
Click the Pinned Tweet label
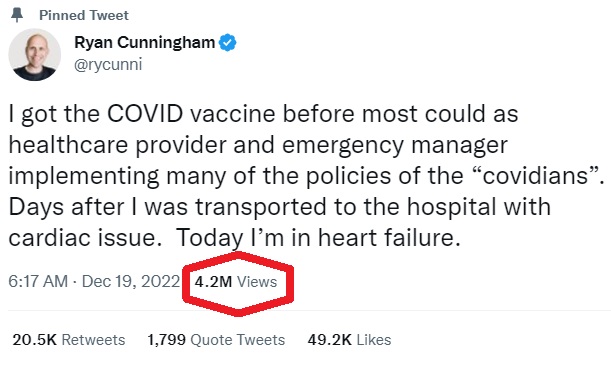click(84, 15)
